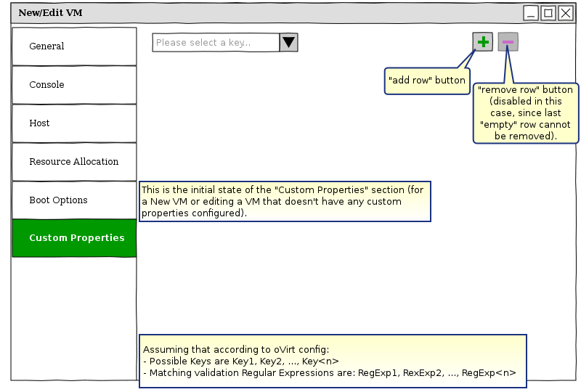This screenshot has width=581, height=392.
Task: Open the General tab
Action: [74, 46]
